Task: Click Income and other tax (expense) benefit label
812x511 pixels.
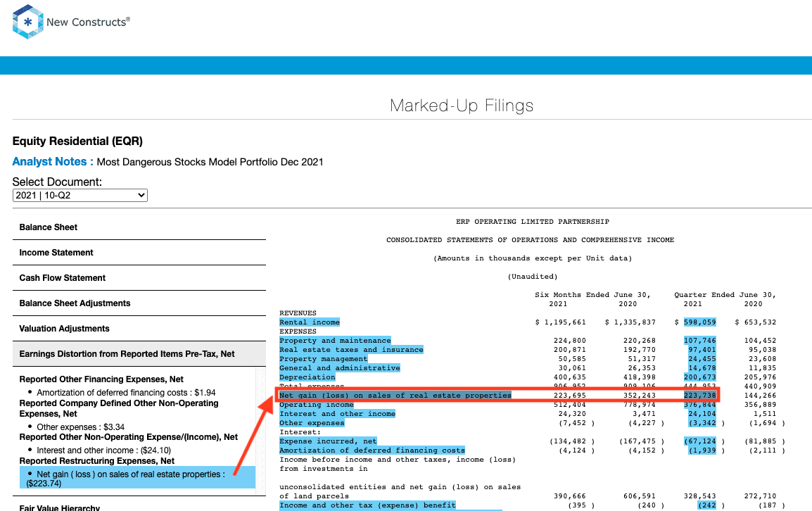Action: coord(368,505)
